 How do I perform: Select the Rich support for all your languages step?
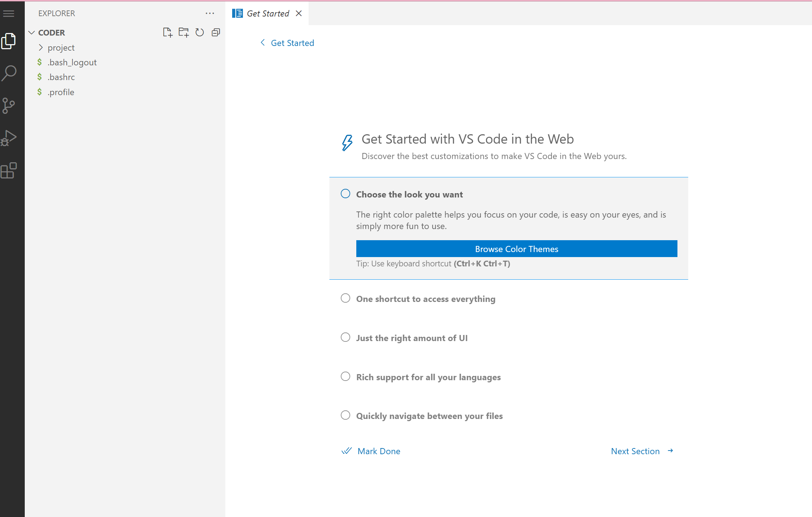[428, 377]
